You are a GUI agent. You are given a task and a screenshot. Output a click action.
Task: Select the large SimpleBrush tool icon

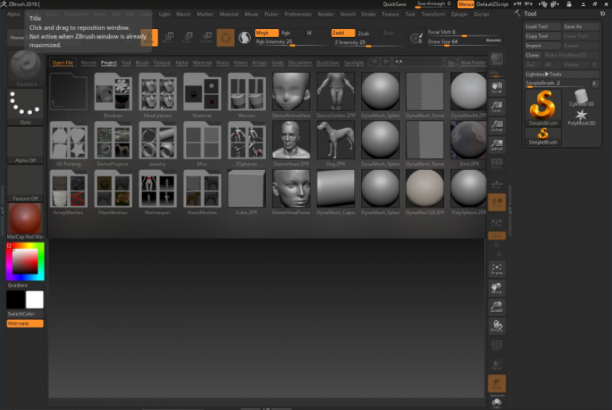(x=543, y=107)
